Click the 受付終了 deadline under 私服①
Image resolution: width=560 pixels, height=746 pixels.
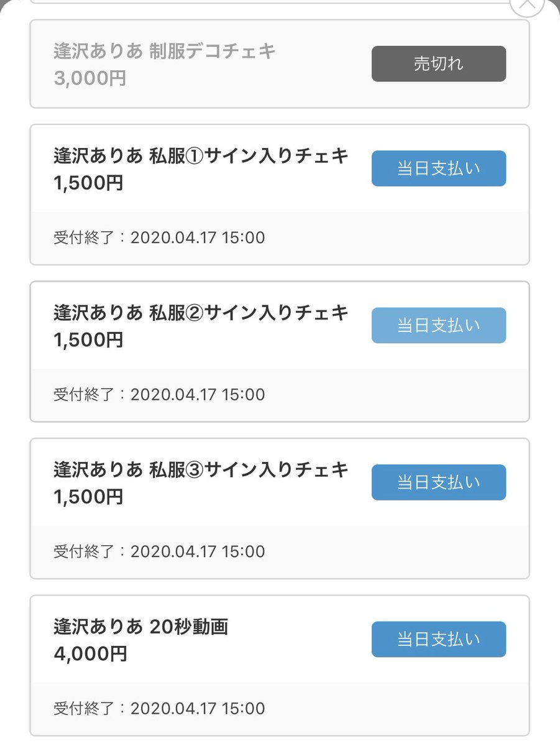[x=159, y=237]
